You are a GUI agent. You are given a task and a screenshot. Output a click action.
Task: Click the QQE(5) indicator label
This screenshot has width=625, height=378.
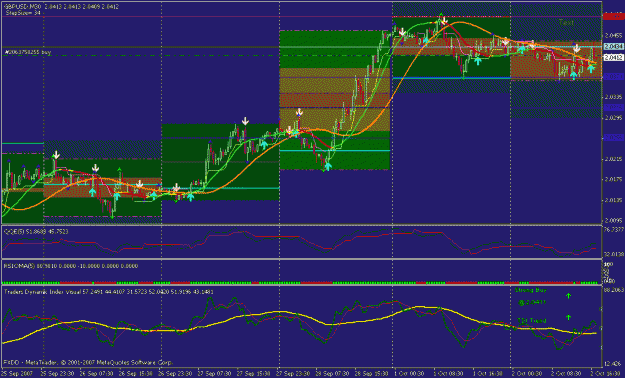36,231
